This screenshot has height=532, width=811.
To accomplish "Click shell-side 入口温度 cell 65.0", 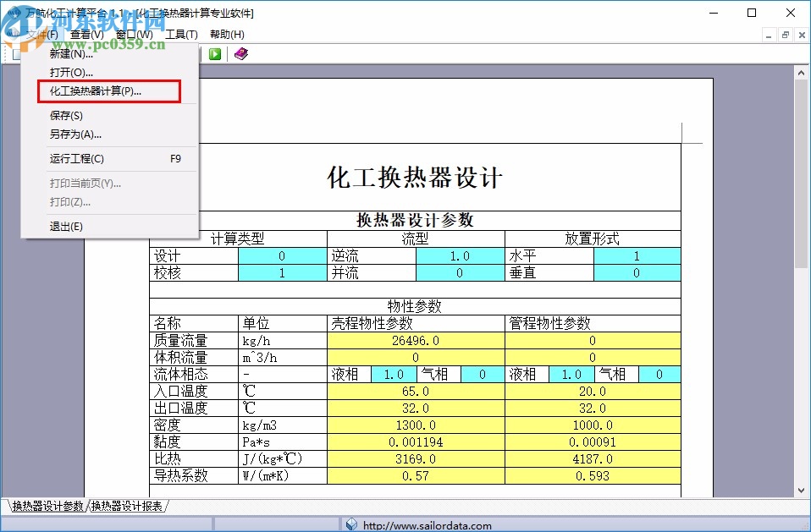I will point(416,392).
